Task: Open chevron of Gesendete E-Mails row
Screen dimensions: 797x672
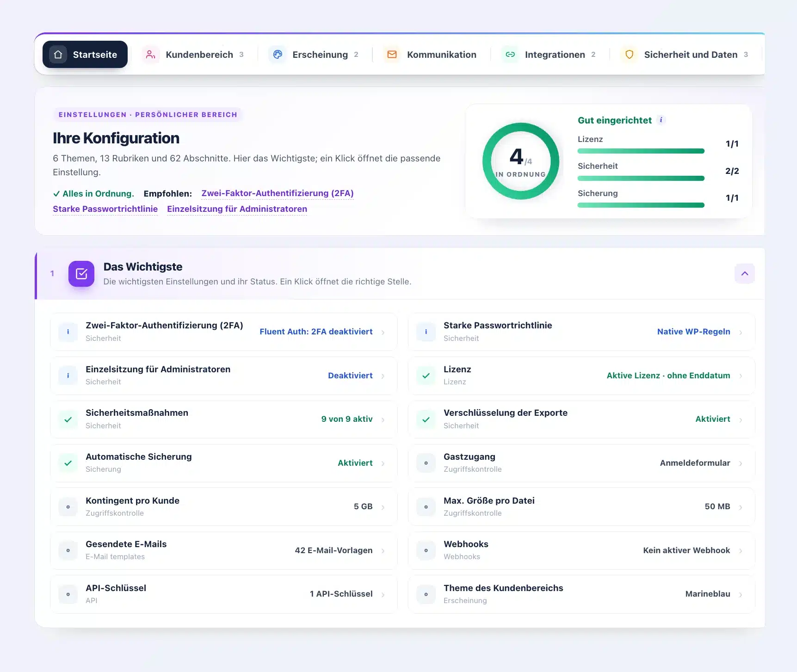Action: pyautogui.click(x=383, y=551)
